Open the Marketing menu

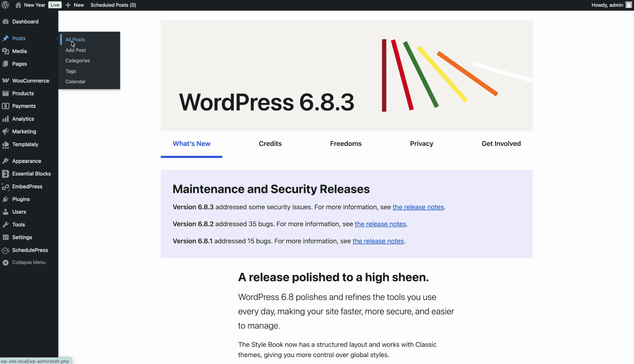[x=23, y=131]
